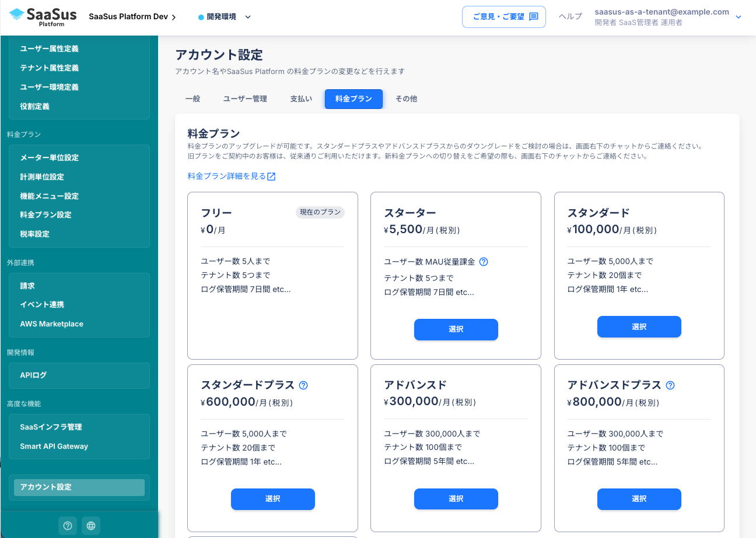The image size is (756, 538).
Task: Click the SaaSus Platform logo
Action: click(x=43, y=17)
